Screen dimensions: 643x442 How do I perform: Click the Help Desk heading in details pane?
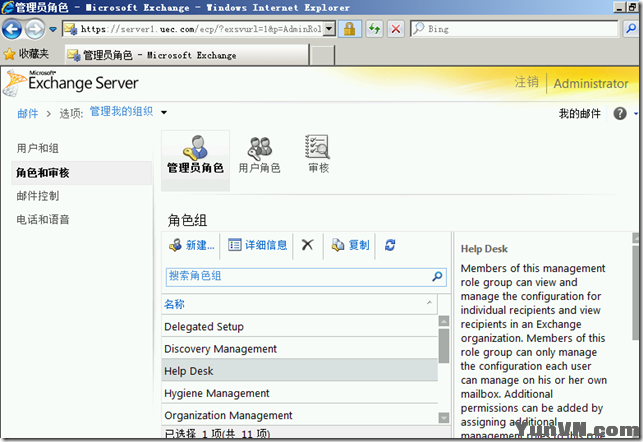(x=484, y=249)
